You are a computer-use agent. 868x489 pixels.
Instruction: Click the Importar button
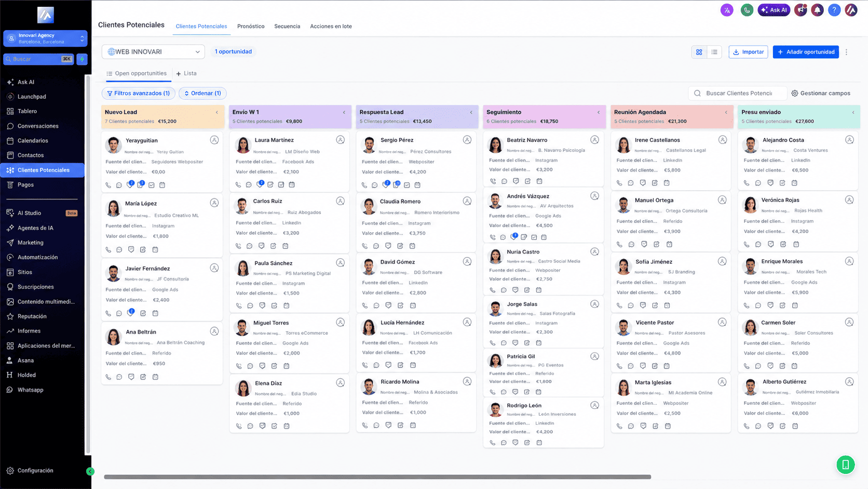point(748,52)
